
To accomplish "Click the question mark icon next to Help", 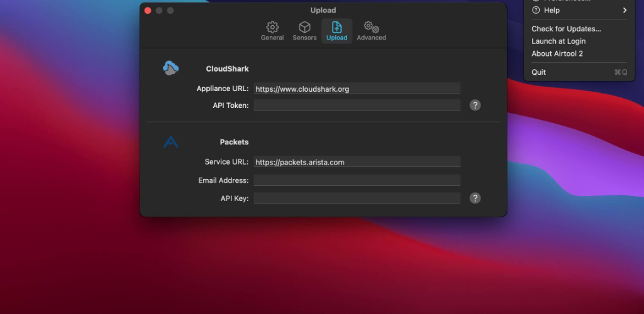I will [x=536, y=10].
